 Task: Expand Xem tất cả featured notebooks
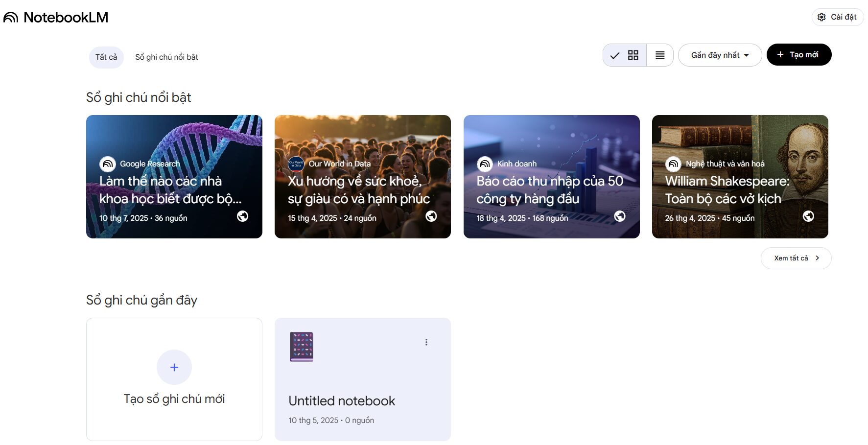click(796, 258)
